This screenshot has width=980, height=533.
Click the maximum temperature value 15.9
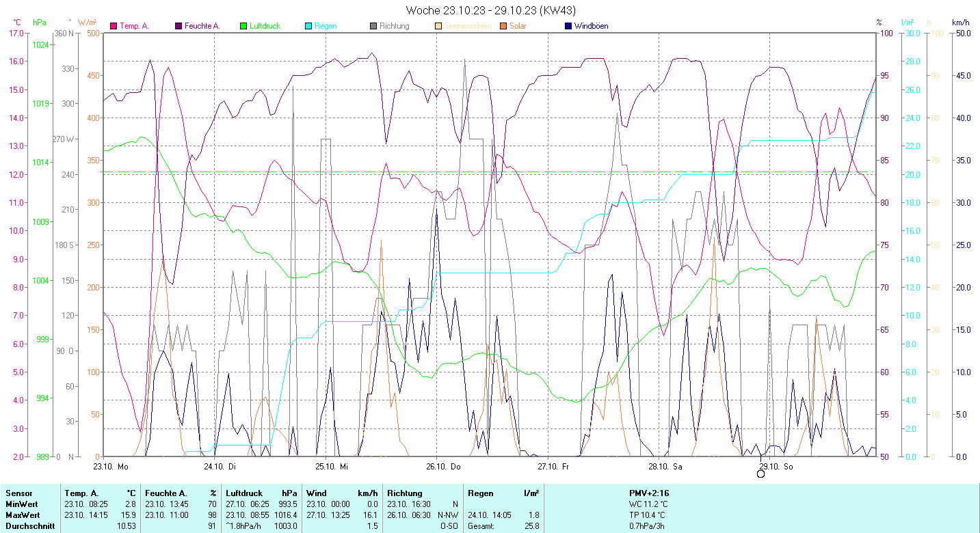[129, 515]
